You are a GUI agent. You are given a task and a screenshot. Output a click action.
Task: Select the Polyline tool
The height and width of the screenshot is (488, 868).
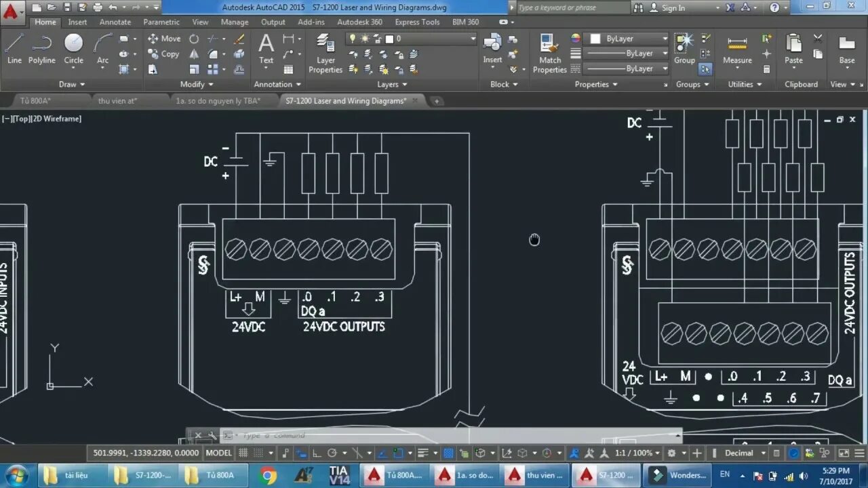(41, 49)
